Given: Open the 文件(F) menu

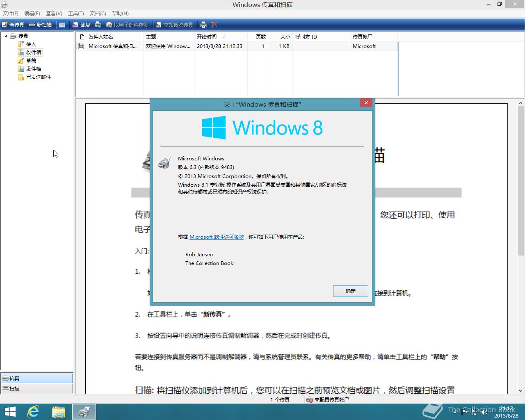Looking at the screenshot, I should (x=11, y=14).
